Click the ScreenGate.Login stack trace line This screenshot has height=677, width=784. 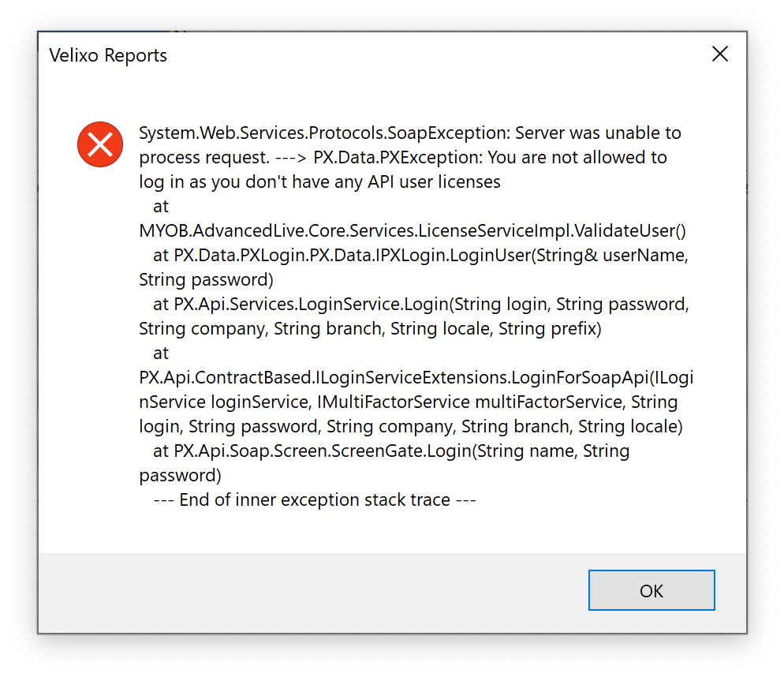391,451
